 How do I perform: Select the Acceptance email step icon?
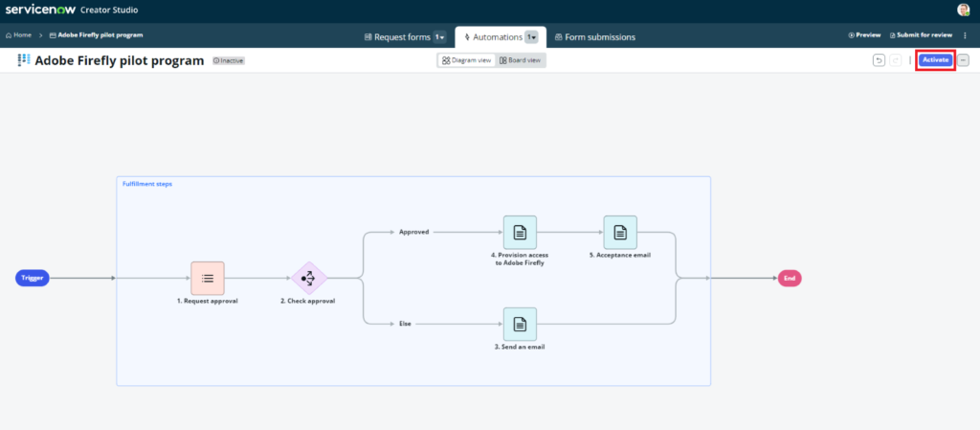(x=619, y=232)
